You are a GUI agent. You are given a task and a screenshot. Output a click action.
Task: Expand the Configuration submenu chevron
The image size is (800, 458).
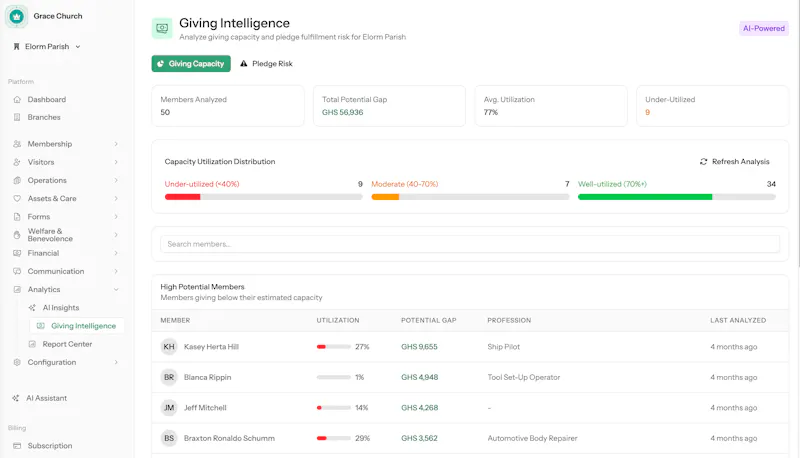click(x=116, y=362)
